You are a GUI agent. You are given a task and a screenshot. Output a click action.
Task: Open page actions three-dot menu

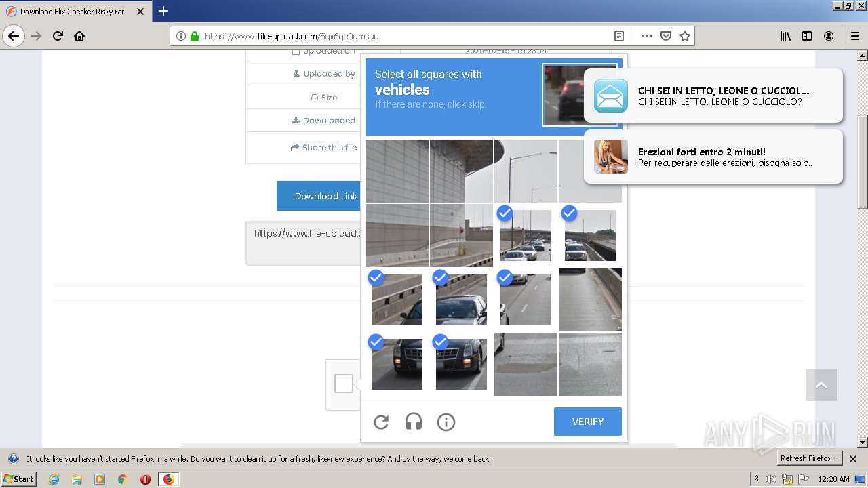point(647,36)
